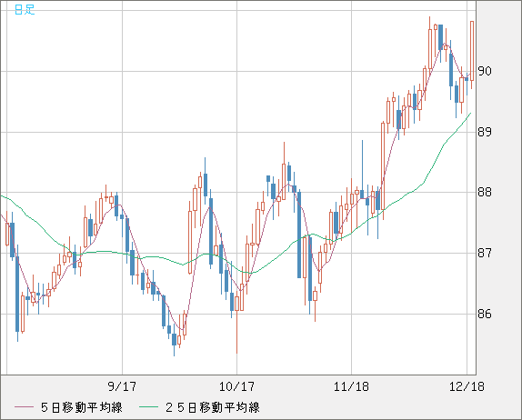Click the 日足 label at top left

pos(25,10)
